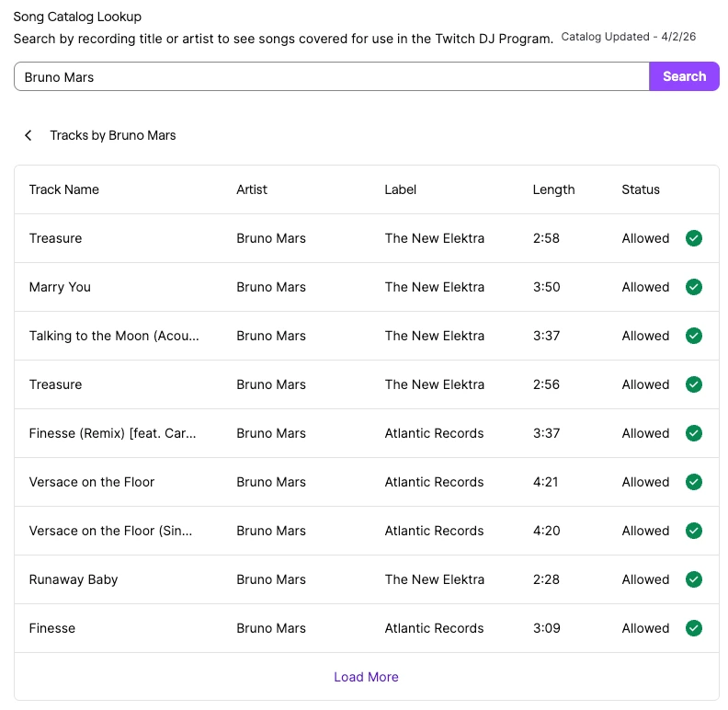728x710 pixels.
Task: Click the 2:58 length of Treasure
Action: click(546, 238)
